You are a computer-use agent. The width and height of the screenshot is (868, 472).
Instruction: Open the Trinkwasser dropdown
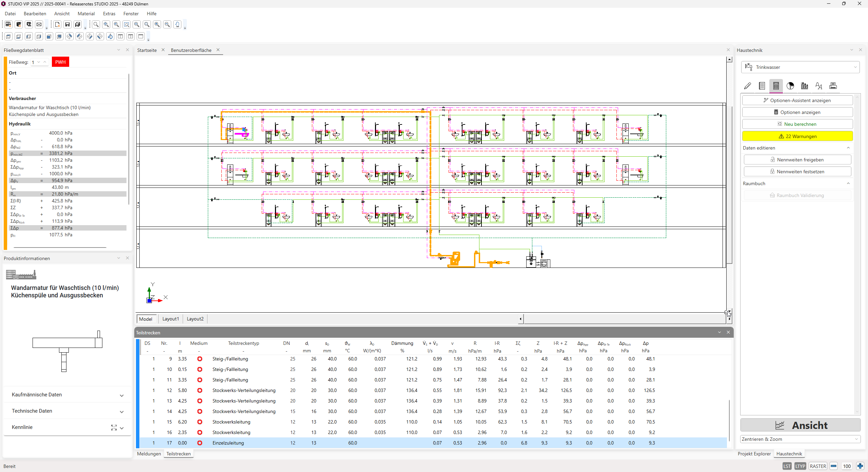[800, 67]
